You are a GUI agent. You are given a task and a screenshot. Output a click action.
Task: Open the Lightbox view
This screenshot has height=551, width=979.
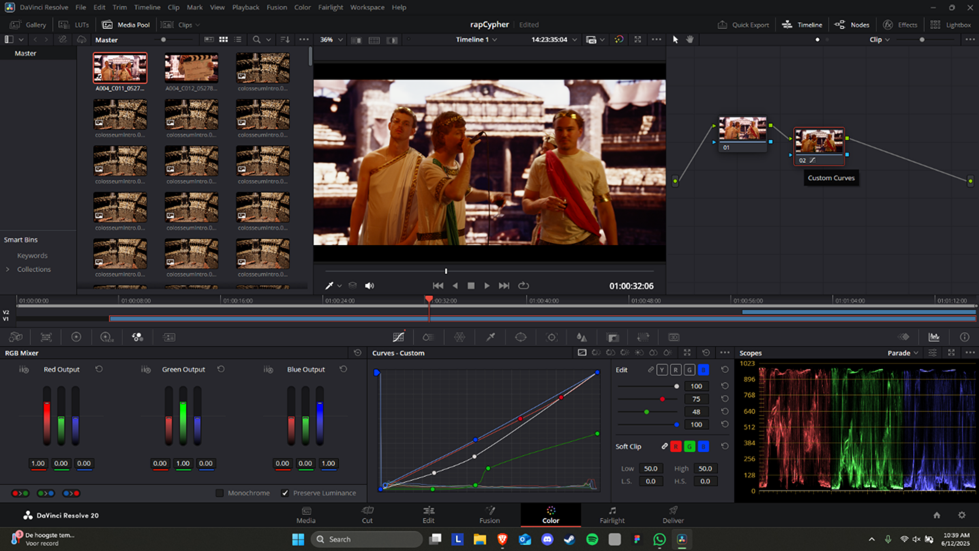[x=950, y=25]
